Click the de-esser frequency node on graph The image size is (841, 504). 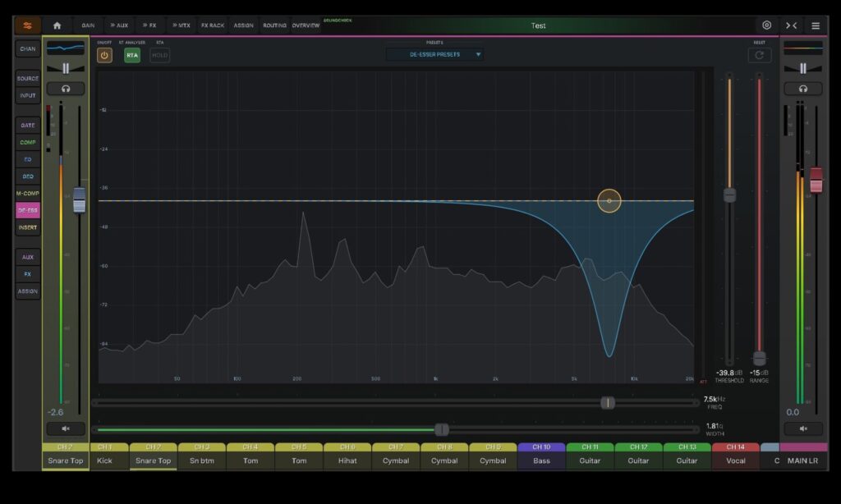609,201
